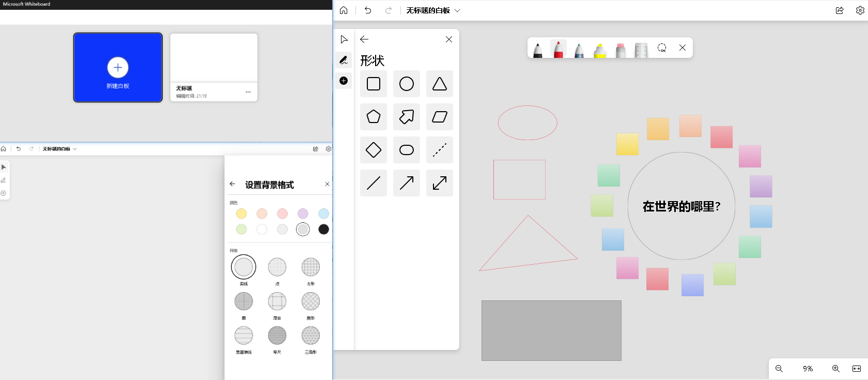868x380 pixels.
Task: Undo last action in right whiteboard window
Action: point(368,10)
